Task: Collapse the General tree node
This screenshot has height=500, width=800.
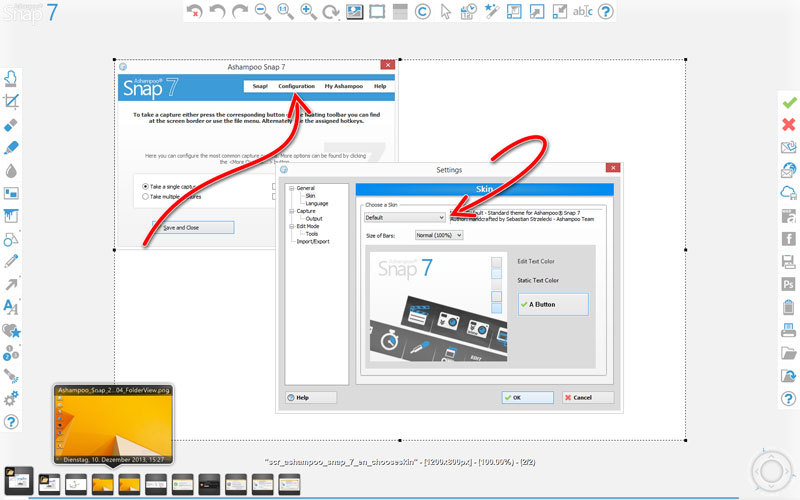Action: tap(292, 188)
